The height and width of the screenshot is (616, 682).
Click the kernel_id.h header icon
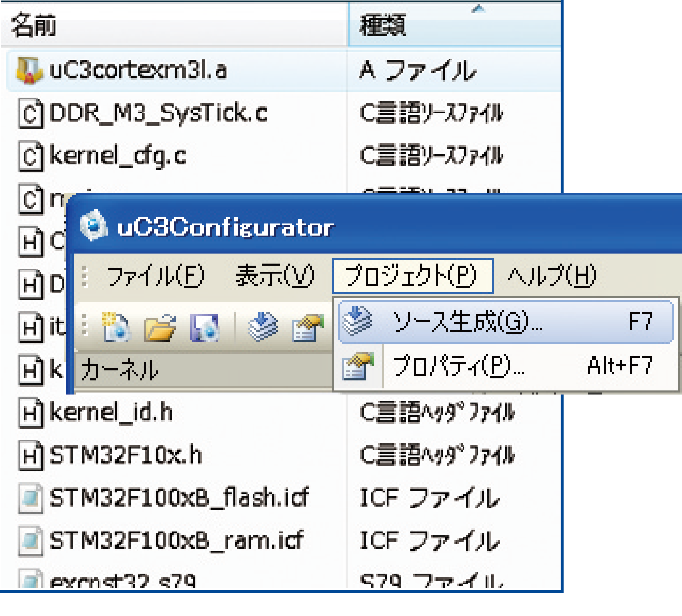(31, 413)
